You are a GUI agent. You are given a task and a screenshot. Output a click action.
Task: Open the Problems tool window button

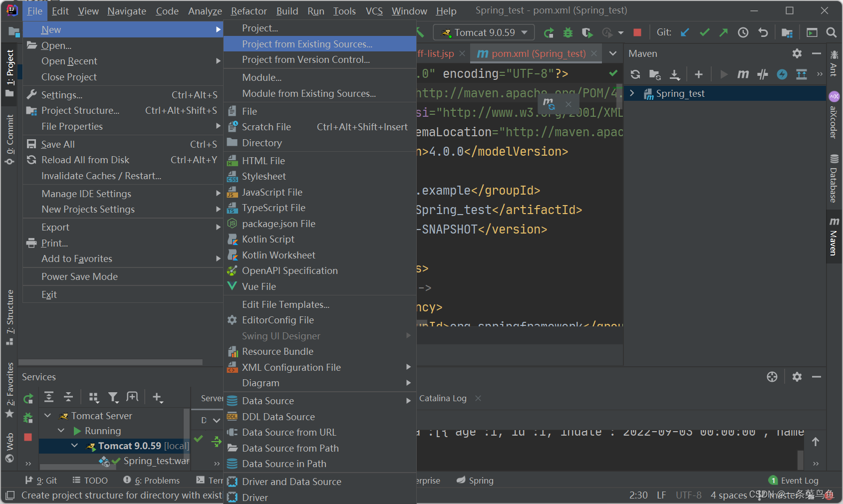151,480
